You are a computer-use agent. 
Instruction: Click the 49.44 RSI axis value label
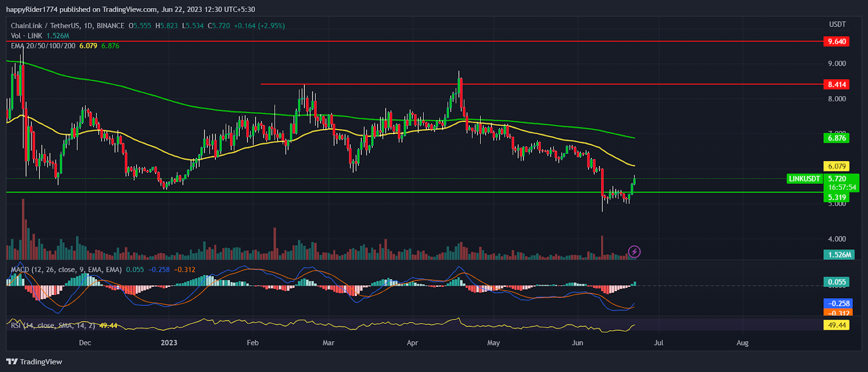(836, 325)
